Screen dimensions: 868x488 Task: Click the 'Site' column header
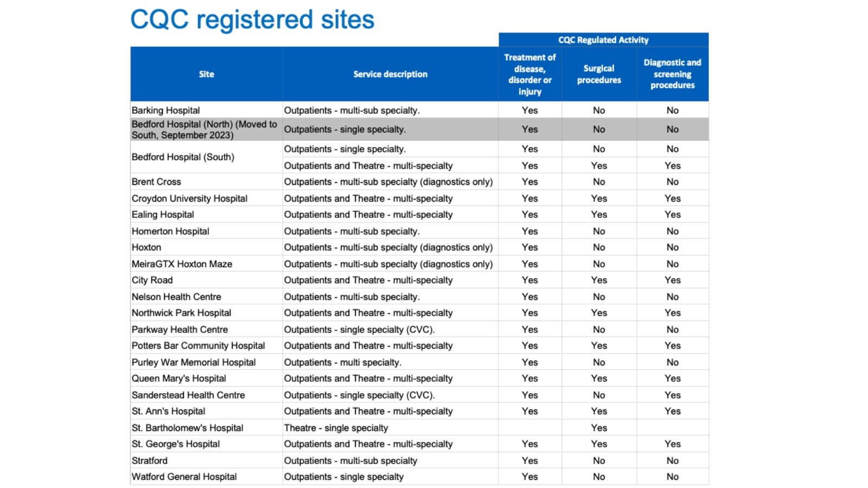click(x=206, y=74)
